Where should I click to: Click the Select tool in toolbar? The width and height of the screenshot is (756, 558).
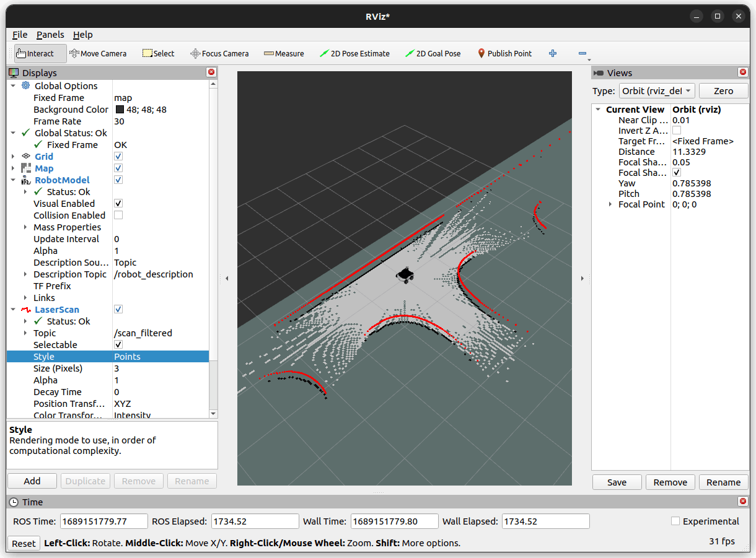[x=159, y=54]
